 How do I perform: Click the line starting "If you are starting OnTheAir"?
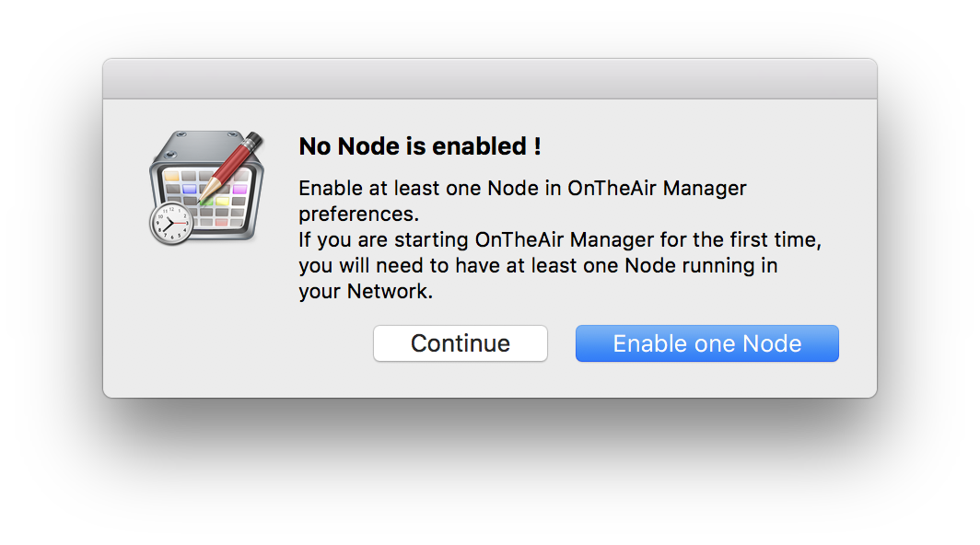pos(560,240)
